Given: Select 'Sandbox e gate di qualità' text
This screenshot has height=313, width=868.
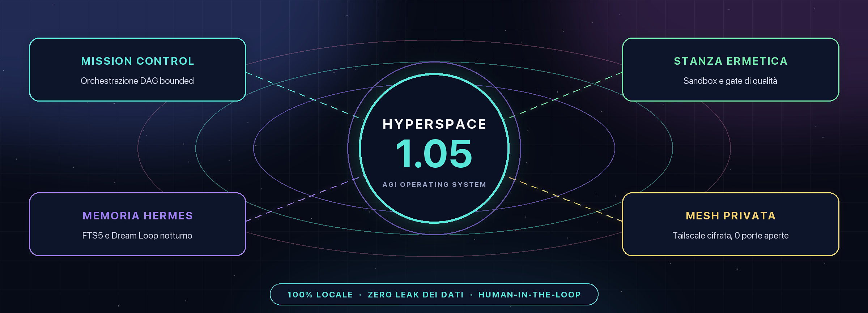Looking at the screenshot, I should pyautogui.click(x=730, y=81).
